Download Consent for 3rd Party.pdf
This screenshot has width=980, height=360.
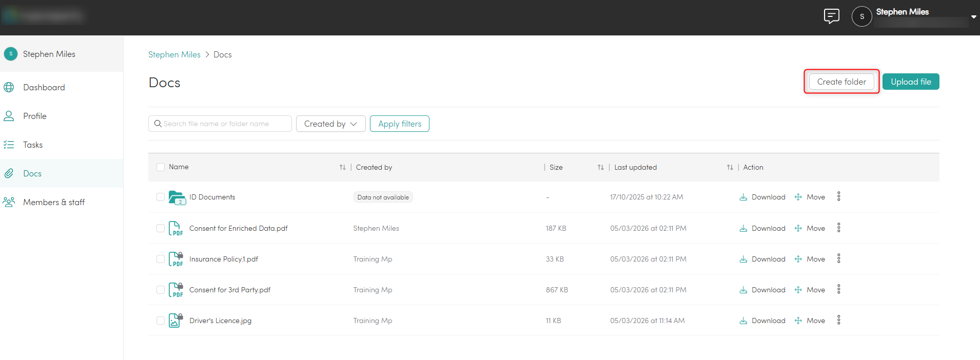point(762,290)
